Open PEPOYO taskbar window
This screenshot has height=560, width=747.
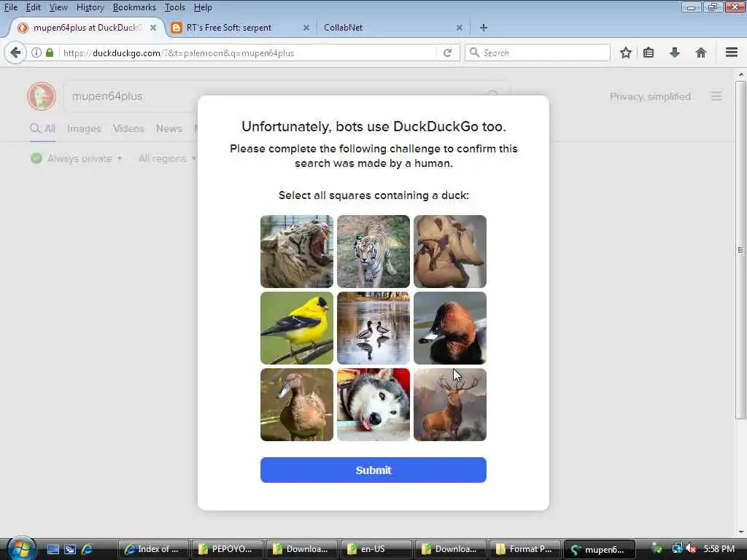[x=227, y=549]
